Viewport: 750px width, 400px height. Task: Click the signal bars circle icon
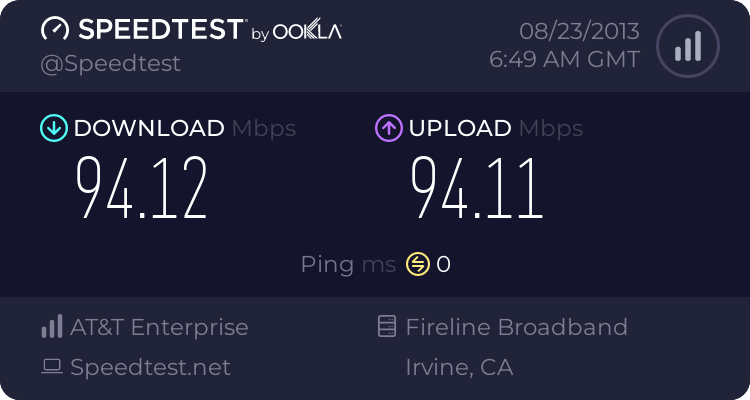point(687,45)
